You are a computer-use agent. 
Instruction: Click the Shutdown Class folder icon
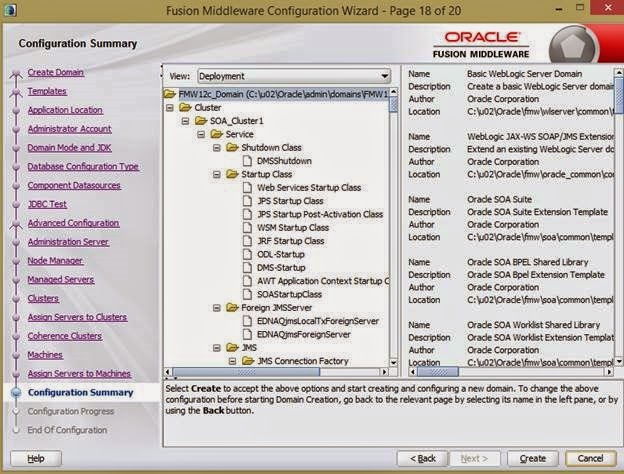coord(232,147)
